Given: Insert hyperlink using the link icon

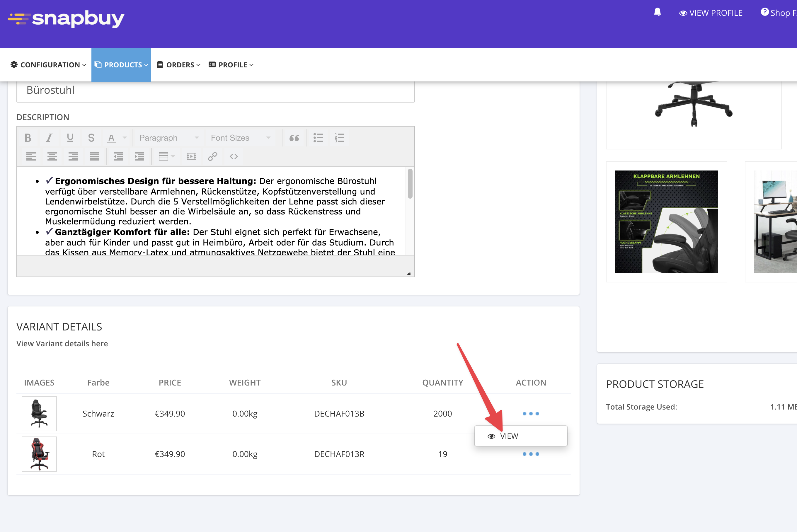Looking at the screenshot, I should (x=212, y=156).
